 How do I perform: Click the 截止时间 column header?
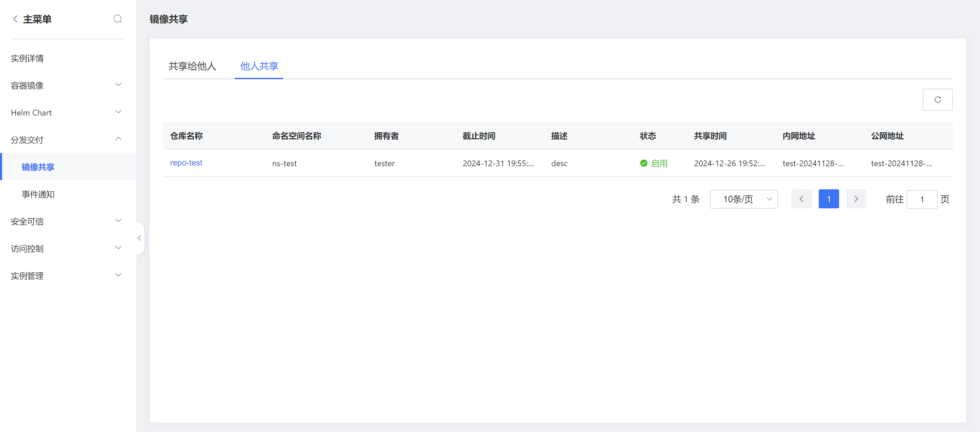[x=479, y=136]
